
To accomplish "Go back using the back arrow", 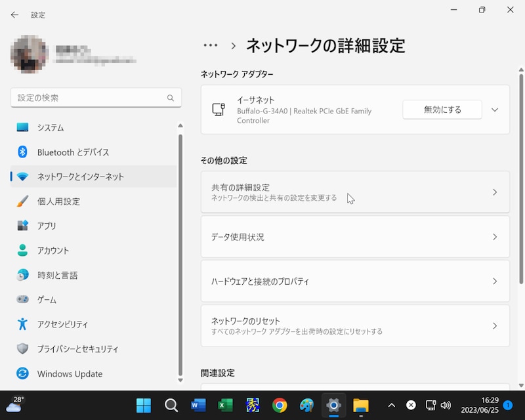I will point(14,14).
